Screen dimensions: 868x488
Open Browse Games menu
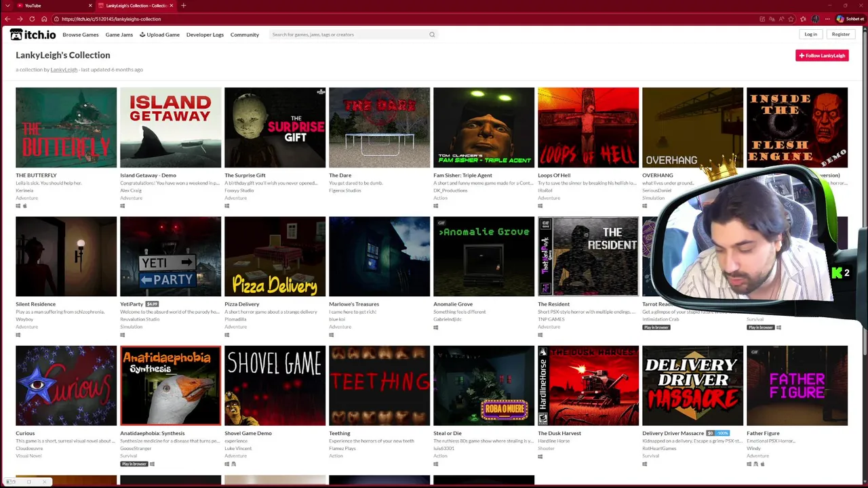pyautogui.click(x=81, y=35)
